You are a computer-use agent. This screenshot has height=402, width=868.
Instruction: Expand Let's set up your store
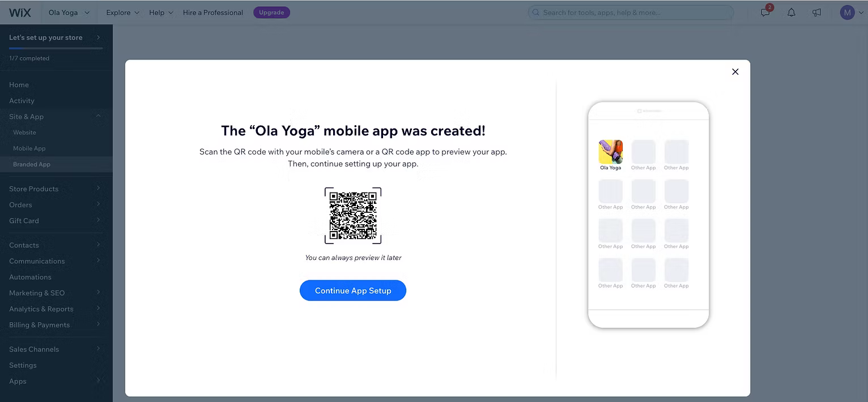click(56, 37)
